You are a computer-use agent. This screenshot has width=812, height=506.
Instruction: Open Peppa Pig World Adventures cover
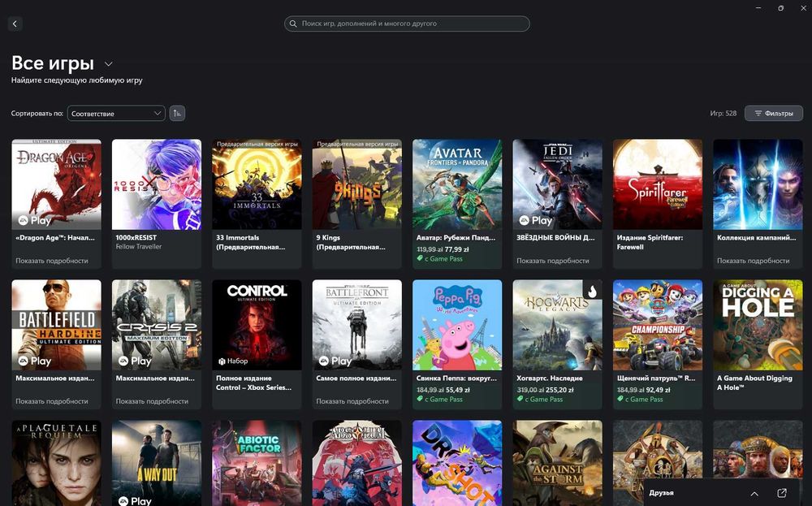457,325
